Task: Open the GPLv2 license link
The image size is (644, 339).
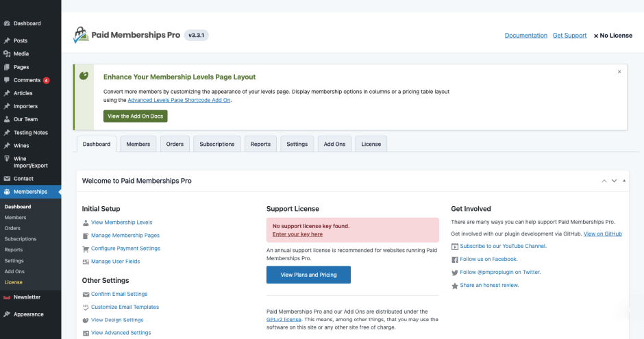Action: pos(284,319)
